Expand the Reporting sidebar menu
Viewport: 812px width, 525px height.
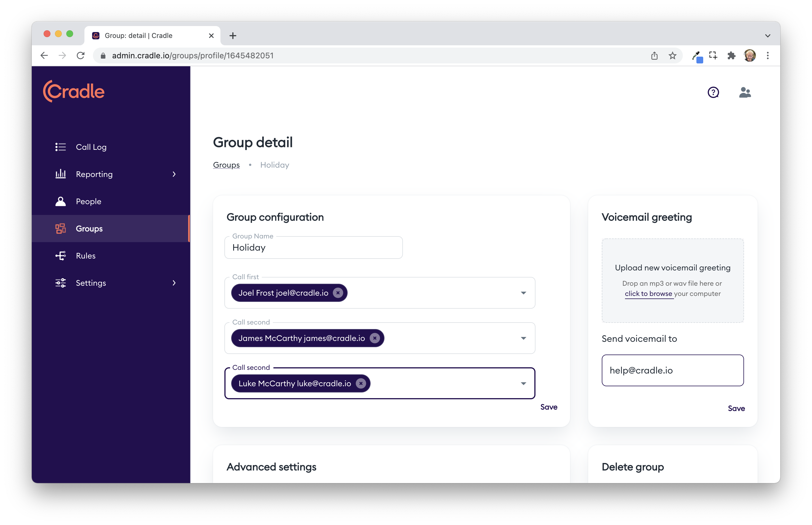[x=174, y=174]
